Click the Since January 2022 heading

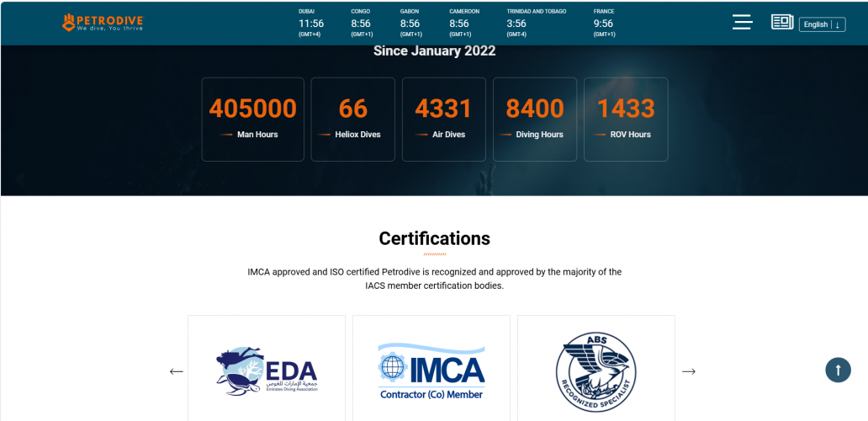pos(435,51)
